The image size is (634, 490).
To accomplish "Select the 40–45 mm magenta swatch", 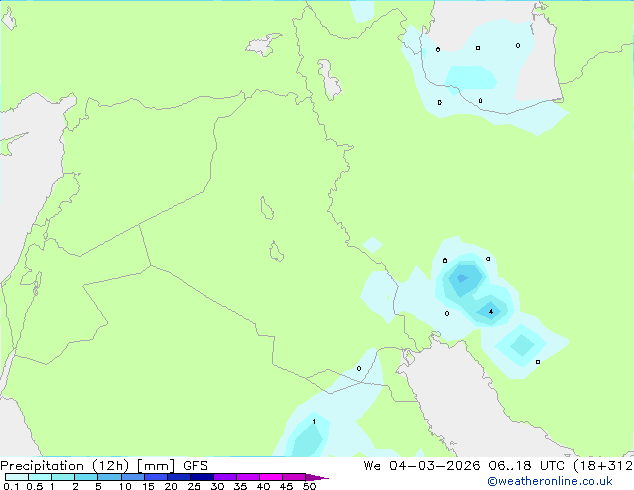I will point(271,477).
